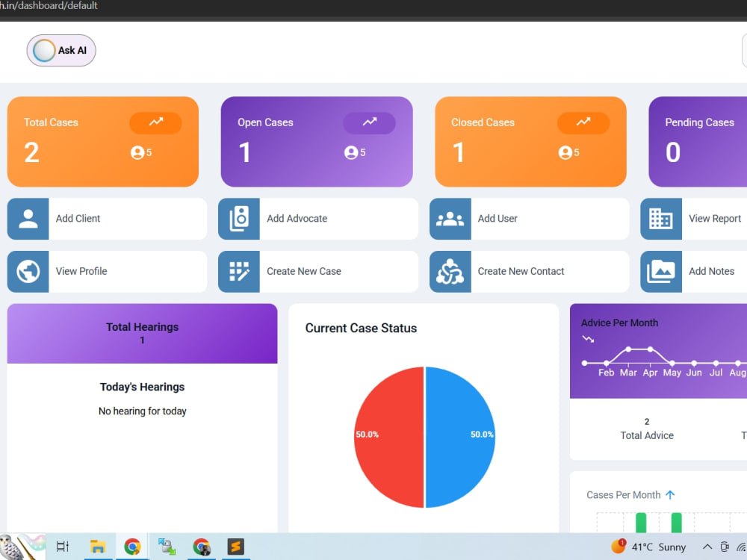Image resolution: width=747 pixels, height=560 pixels.
Task: Open View Report link
Action: [715, 219]
